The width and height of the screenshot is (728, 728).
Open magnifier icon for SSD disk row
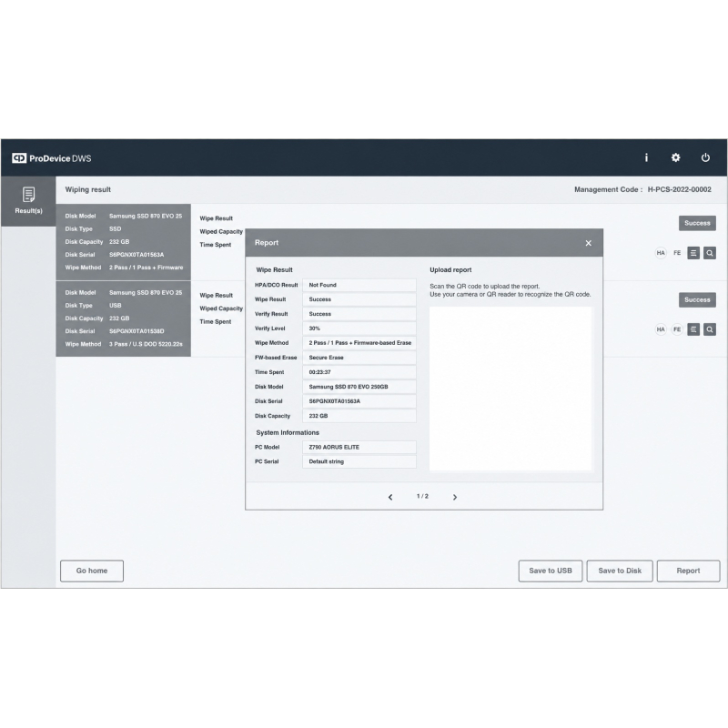click(710, 253)
